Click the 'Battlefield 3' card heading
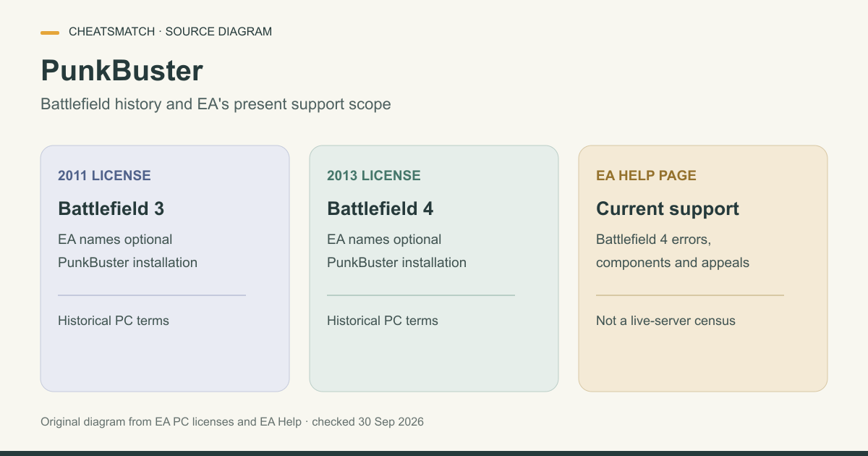Screen dimensions: 868x456 click(111, 208)
